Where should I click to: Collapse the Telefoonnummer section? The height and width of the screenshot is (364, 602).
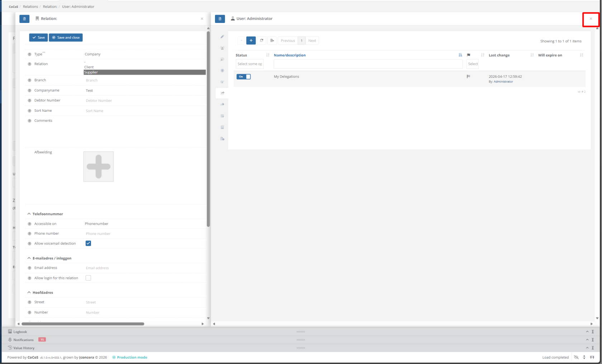pyautogui.click(x=29, y=214)
